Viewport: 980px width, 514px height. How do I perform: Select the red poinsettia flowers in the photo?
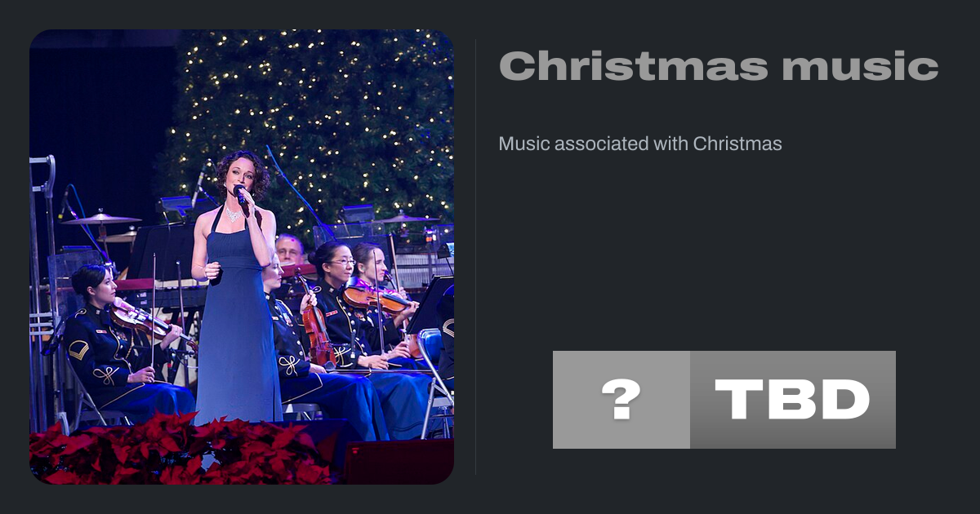pyautogui.click(x=180, y=450)
